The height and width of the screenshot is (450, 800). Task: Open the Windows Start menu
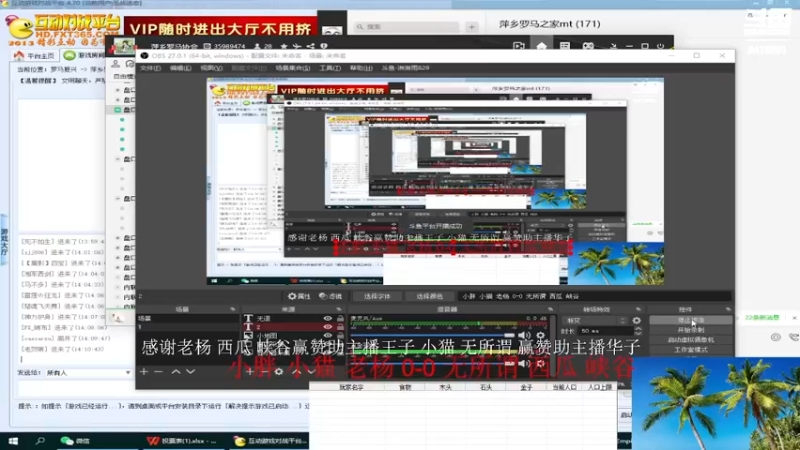point(13,441)
